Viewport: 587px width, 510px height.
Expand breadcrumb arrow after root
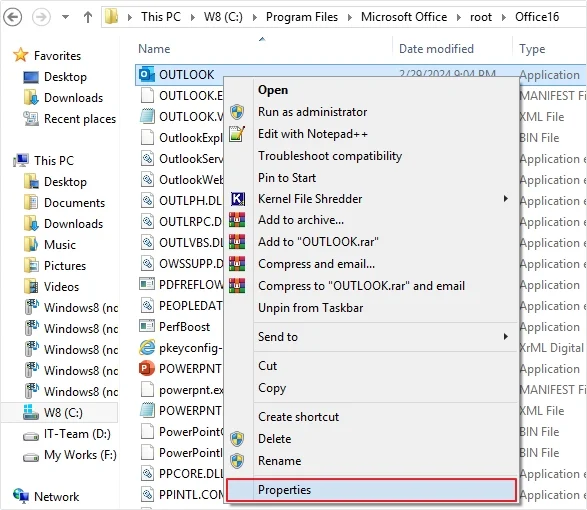(504, 17)
